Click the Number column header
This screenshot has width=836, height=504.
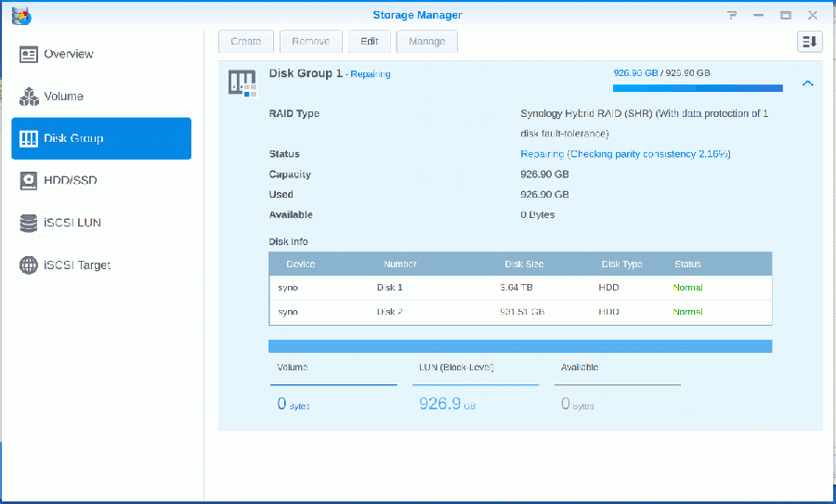(x=399, y=265)
